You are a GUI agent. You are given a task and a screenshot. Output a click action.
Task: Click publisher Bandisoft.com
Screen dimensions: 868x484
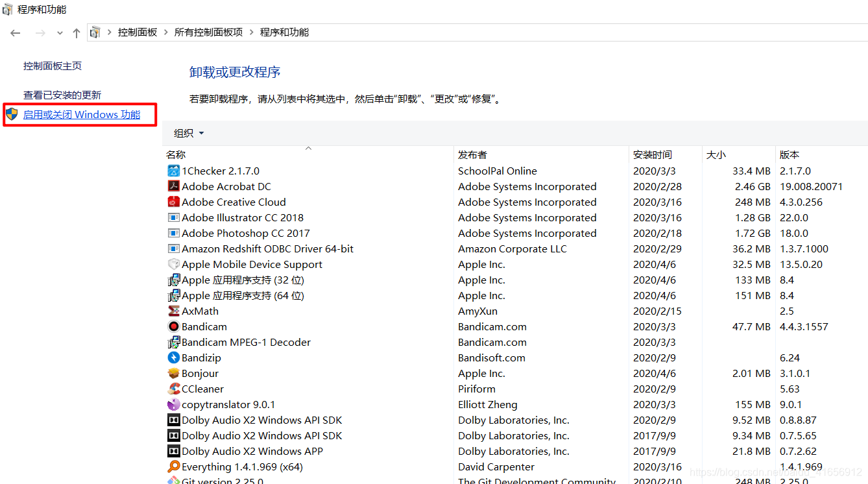492,357
